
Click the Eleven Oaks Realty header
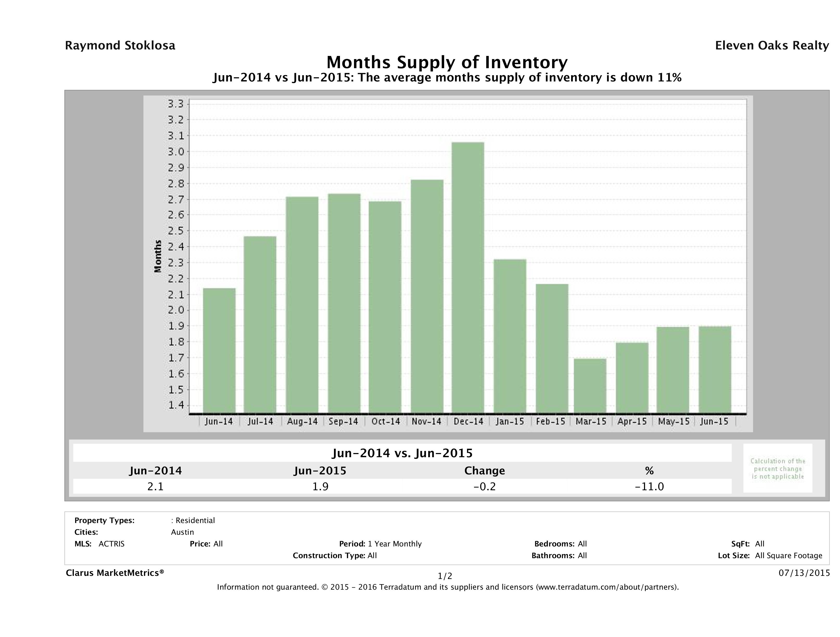pyautogui.click(x=772, y=46)
